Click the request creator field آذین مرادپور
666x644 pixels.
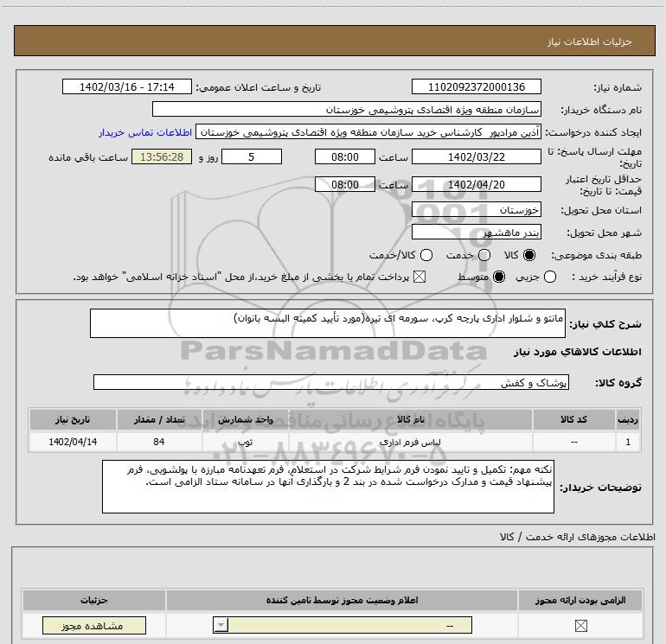368,132
